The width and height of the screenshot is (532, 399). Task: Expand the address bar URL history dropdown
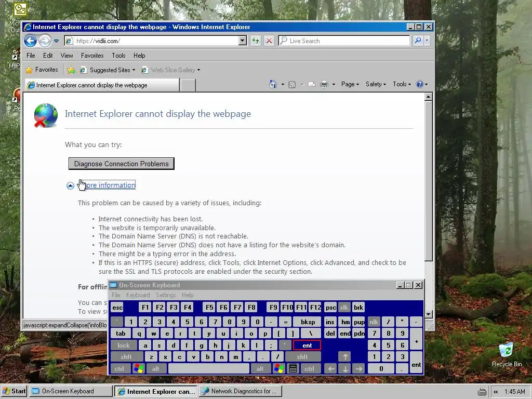242,41
